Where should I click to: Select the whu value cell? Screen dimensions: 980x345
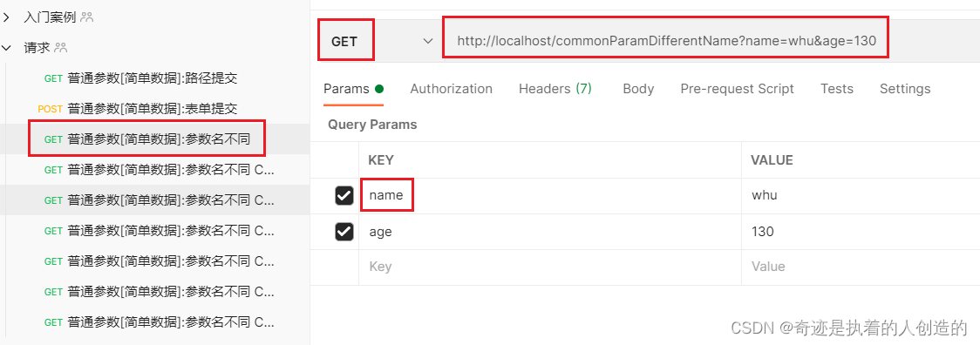pyautogui.click(x=861, y=196)
